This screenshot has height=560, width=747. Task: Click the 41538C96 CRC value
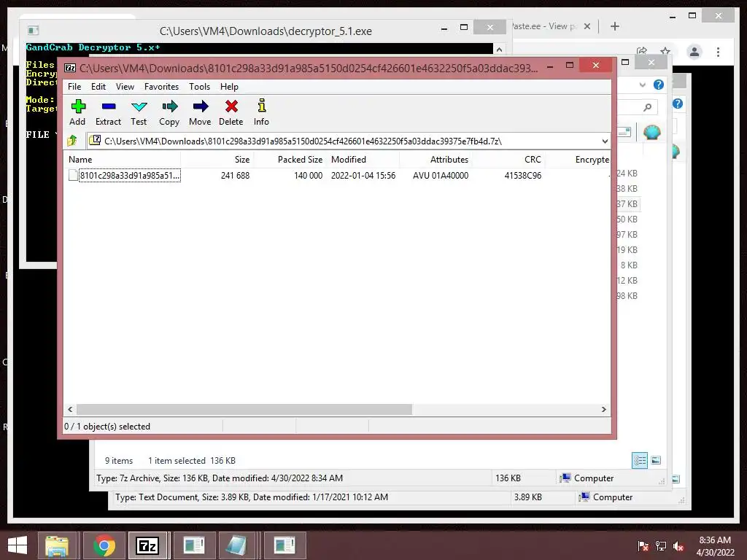[x=522, y=175]
